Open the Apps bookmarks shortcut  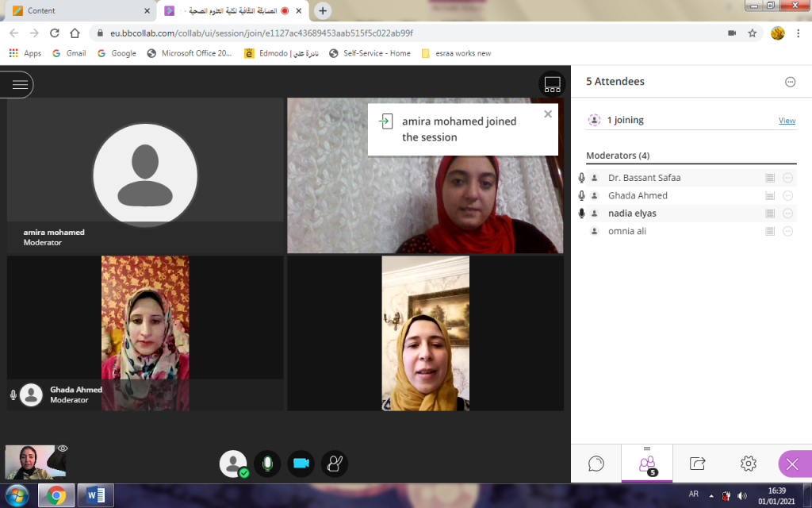[25, 53]
